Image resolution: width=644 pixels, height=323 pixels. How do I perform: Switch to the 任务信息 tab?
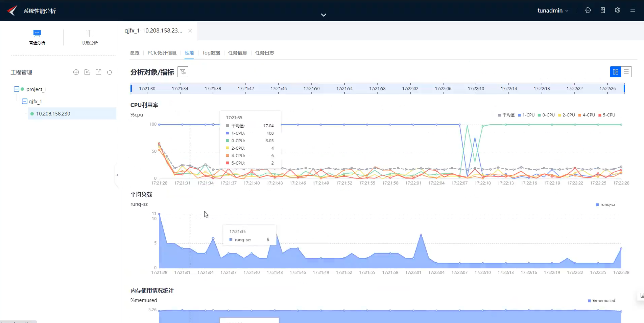click(237, 53)
